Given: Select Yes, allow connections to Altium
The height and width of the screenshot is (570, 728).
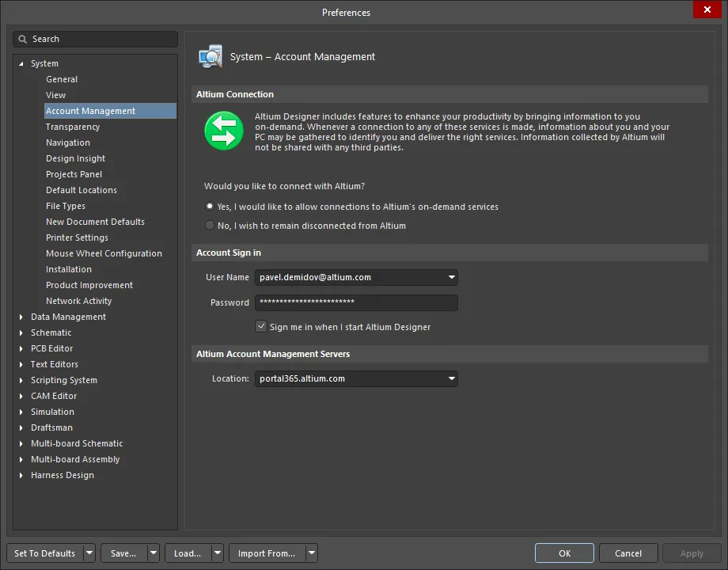Looking at the screenshot, I should (x=210, y=206).
